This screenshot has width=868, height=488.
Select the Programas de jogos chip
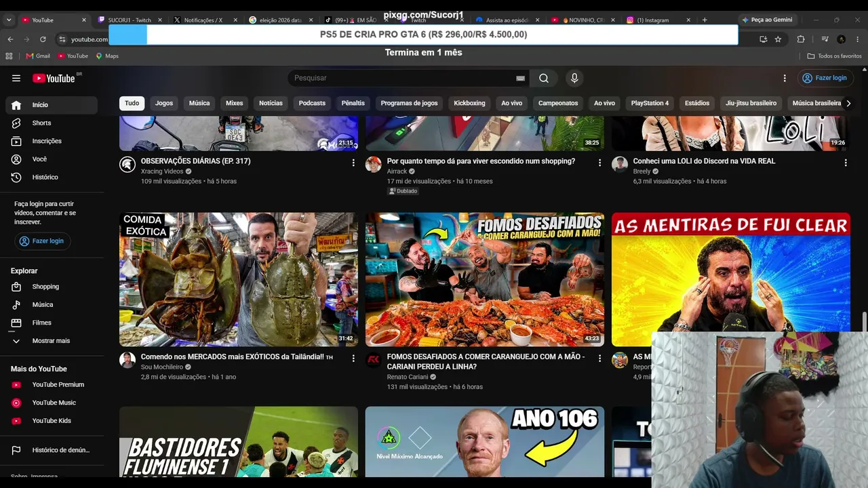[x=409, y=103]
